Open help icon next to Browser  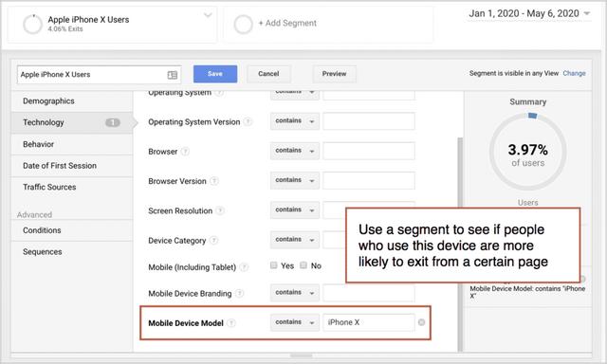point(186,152)
